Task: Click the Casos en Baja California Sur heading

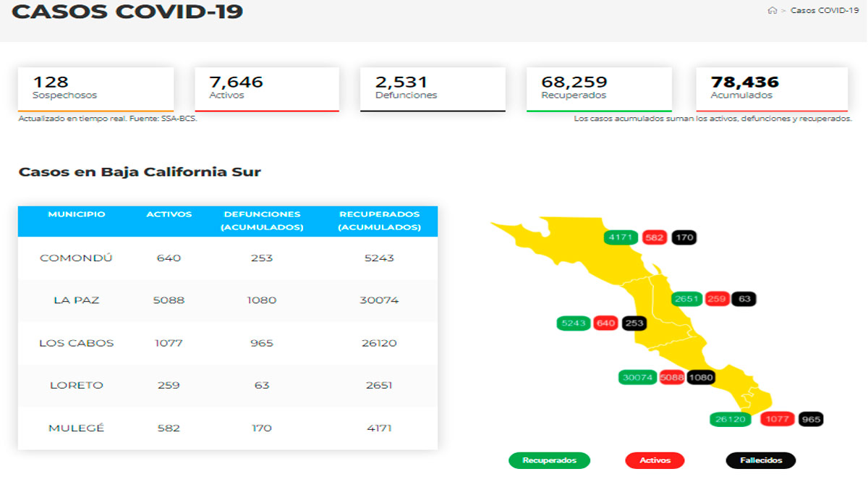Action: [140, 172]
